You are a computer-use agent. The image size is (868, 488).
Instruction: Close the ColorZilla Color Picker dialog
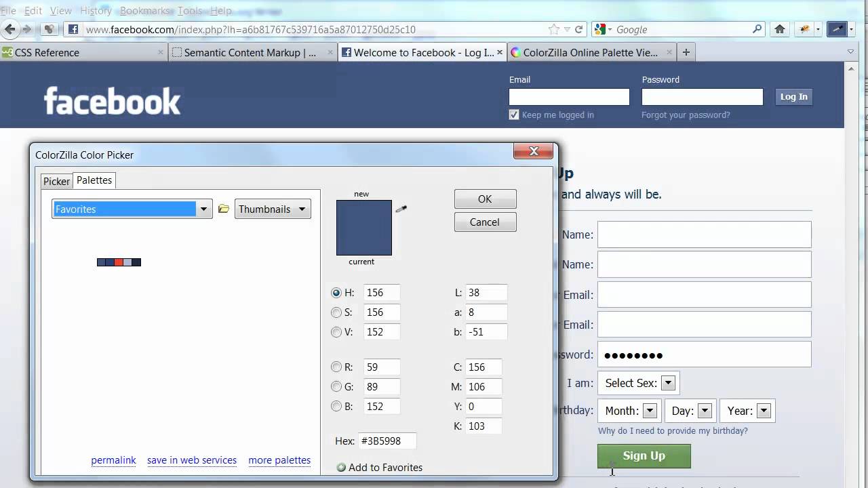[x=533, y=151]
